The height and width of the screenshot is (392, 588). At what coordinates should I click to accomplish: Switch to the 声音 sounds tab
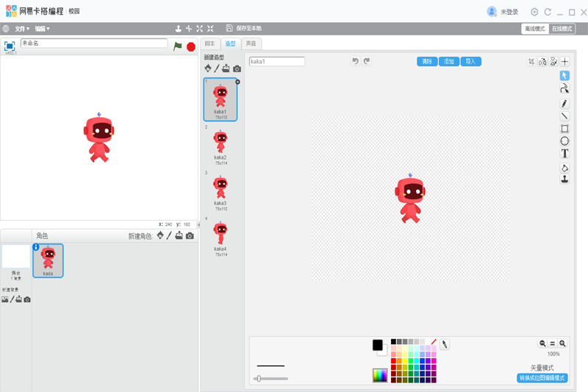(x=251, y=44)
